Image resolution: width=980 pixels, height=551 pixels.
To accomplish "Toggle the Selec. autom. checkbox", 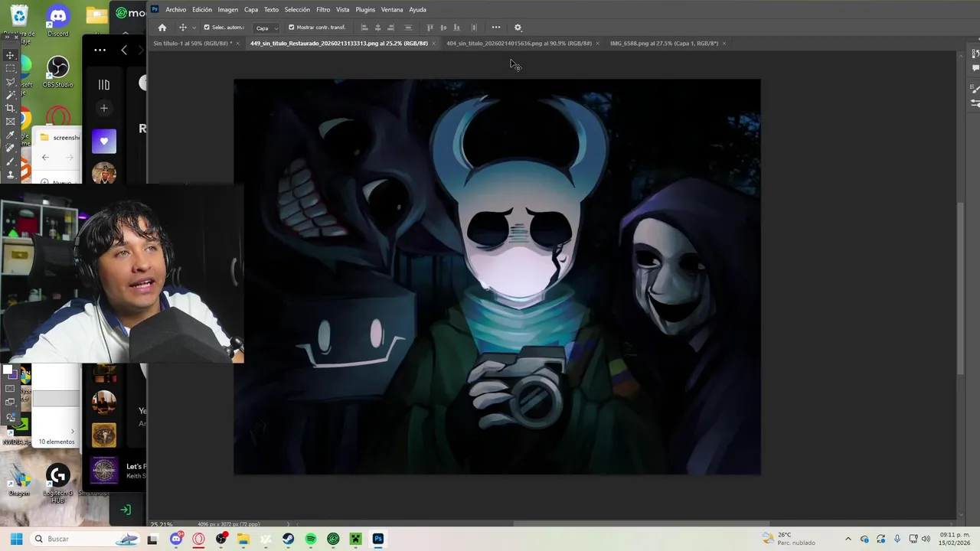I will click(207, 28).
